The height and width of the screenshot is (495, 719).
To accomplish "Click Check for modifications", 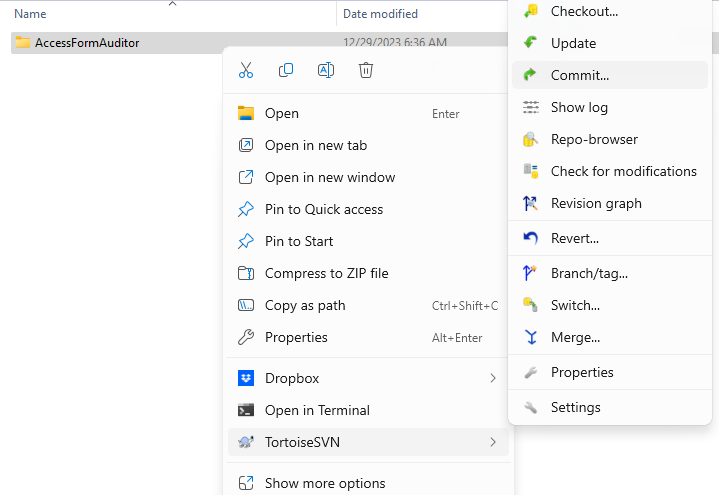I will (x=610, y=172).
